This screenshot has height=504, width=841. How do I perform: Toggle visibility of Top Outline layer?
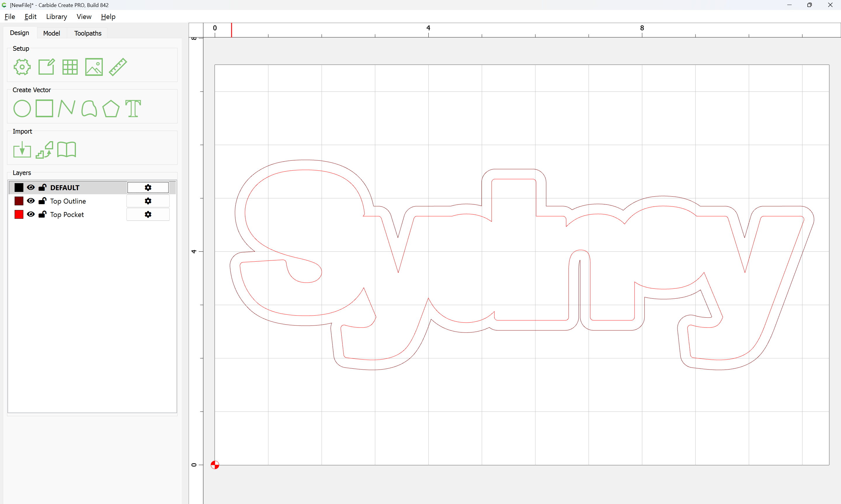pyautogui.click(x=31, y=201)
